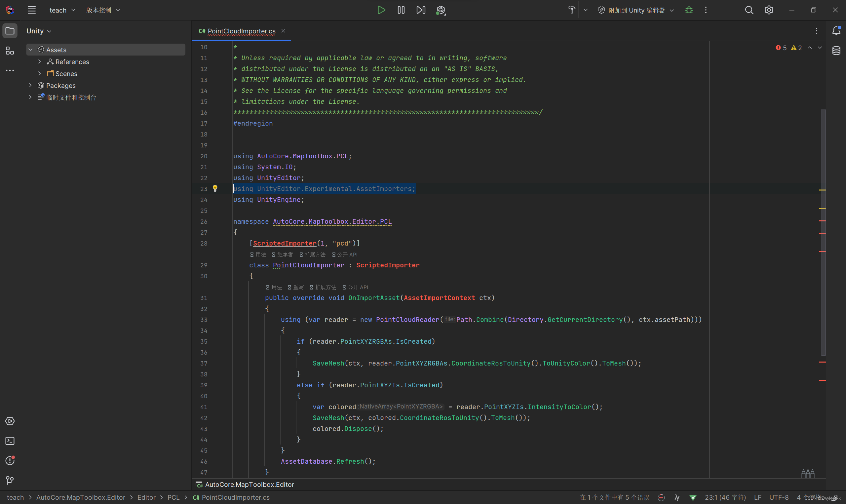
Task: Open the Git version control tool window
Action: click(10, 480)
